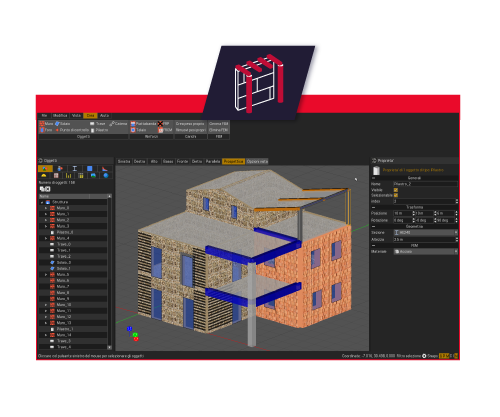Click the objects list vertical scrollbar
The height and width of the screenshot is (417, 500).
[109, 272]
